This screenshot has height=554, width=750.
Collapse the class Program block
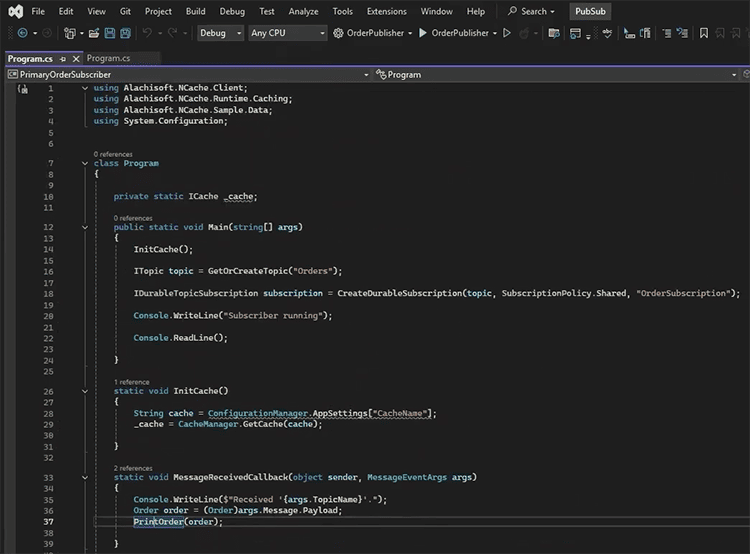point(84,163)
